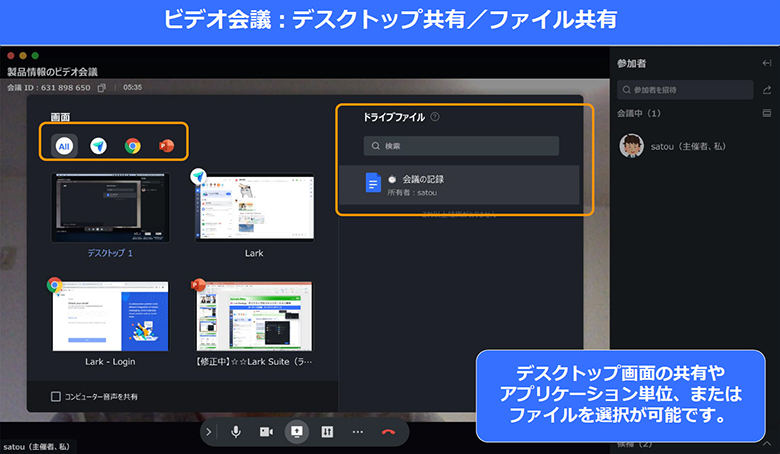Image resolution: width=780 pixels, height=454 pixels.
Task: Click the blue document icon of 会議の記録
Action: [373, 182]
